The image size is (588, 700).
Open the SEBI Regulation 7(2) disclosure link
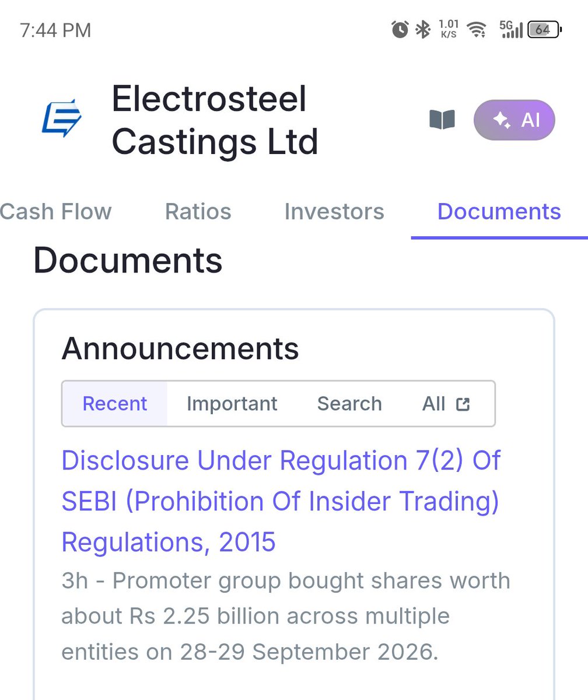point(281,502)
